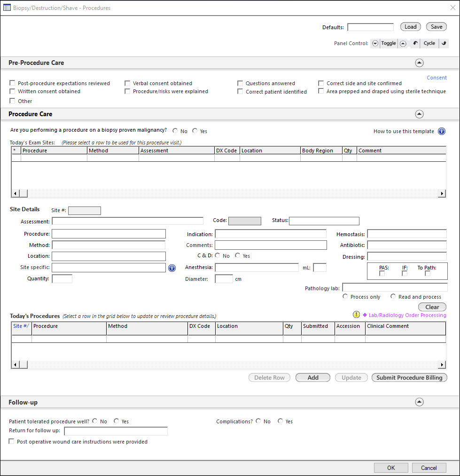Open the Consent link
The height and width of the screenshot is (476, 460).
point(437,78)
